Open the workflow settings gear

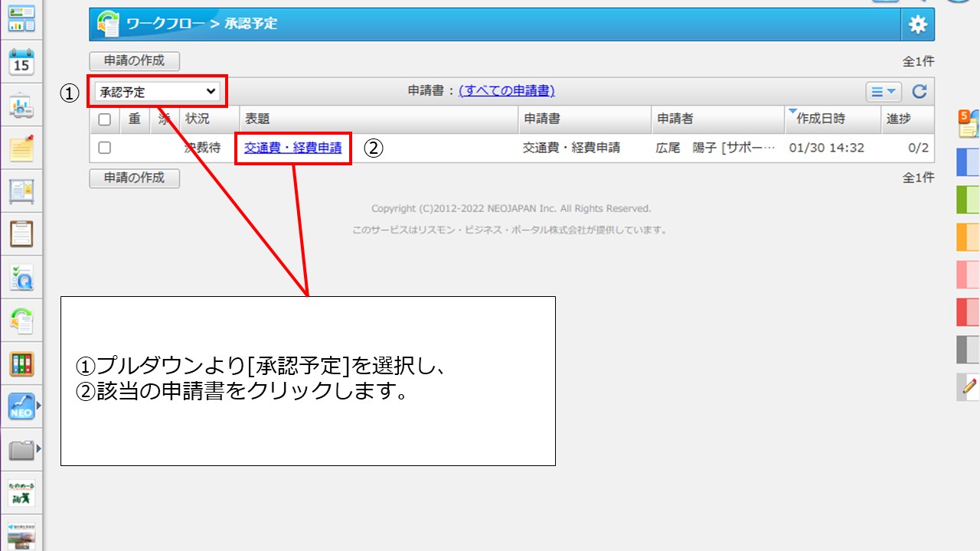tap(917, 24)
